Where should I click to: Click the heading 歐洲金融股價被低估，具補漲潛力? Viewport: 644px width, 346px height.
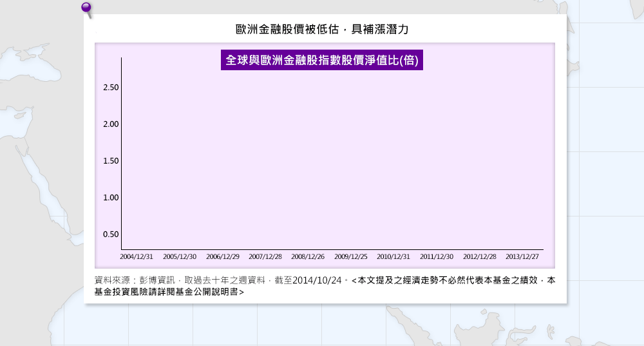(x=322, y=30)
